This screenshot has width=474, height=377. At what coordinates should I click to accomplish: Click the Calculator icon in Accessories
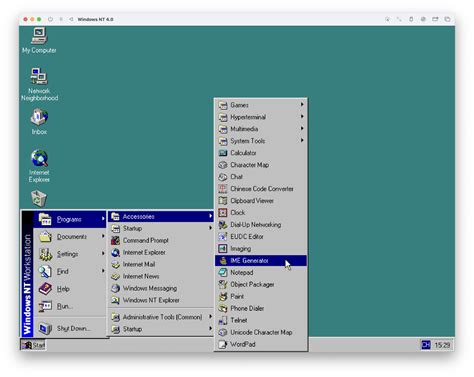(x=223, y=153)
